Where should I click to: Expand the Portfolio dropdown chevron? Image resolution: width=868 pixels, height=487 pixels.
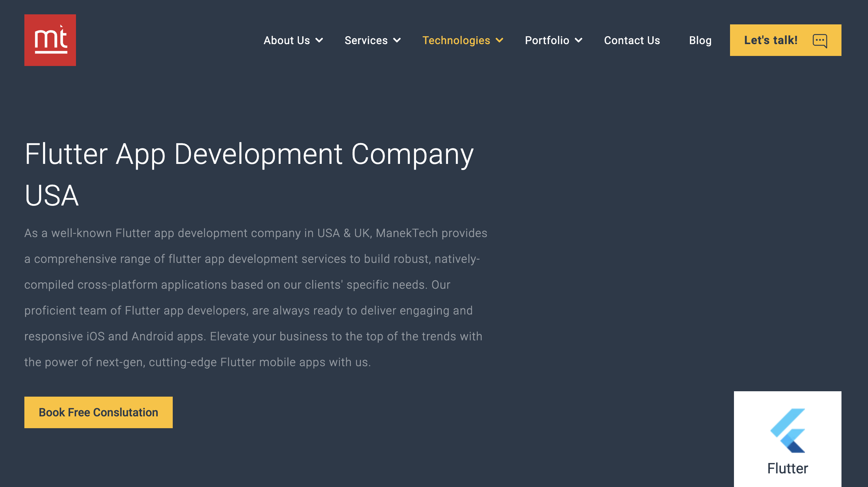[578, 40]
